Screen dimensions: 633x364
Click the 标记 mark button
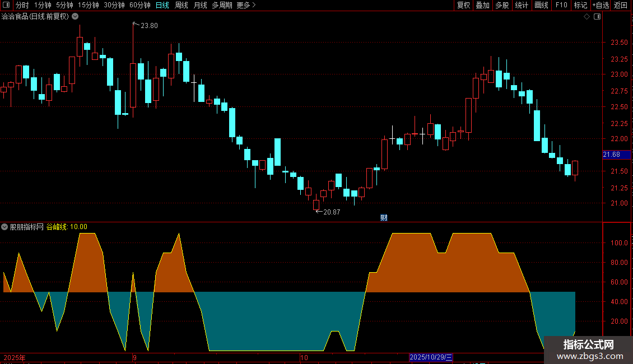pos(580,5)
